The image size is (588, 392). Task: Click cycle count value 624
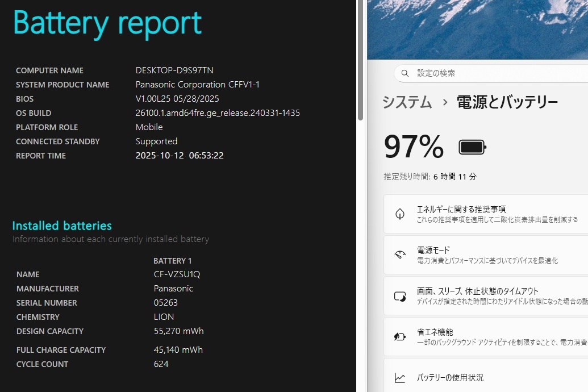click(161, 364)
